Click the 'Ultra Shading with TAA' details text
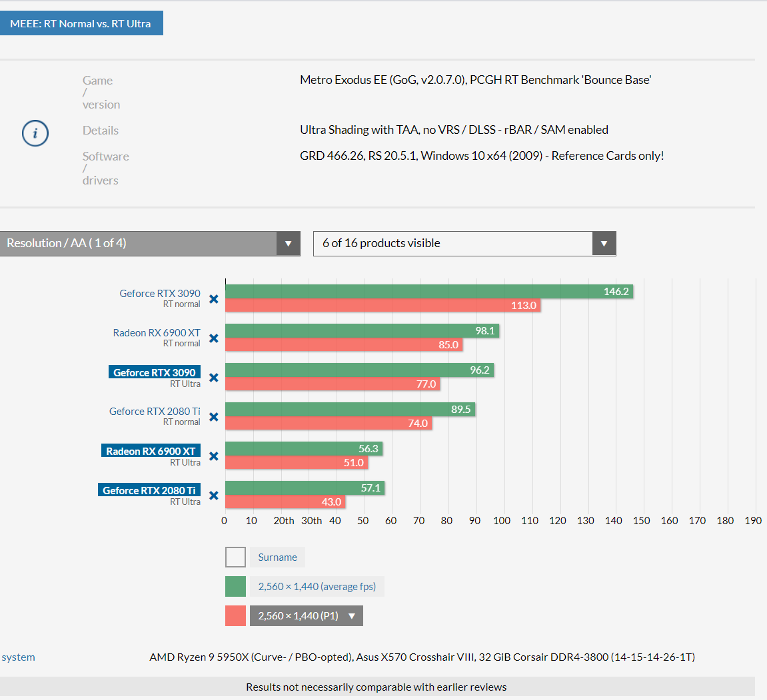 [x=454, y=129]
